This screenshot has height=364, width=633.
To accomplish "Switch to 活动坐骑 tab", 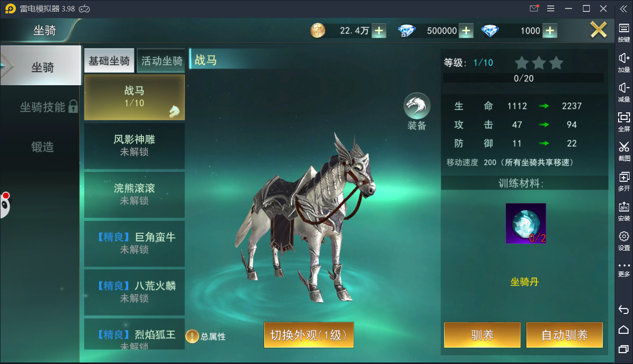I will 162,61.
